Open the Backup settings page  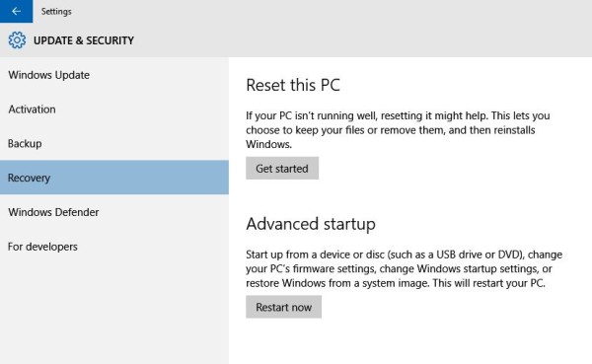click(114, 143)
